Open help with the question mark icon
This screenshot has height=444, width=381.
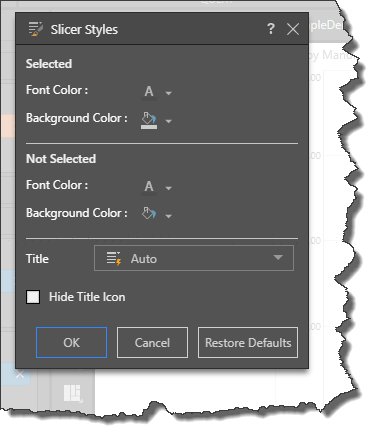tap(271, 29)
